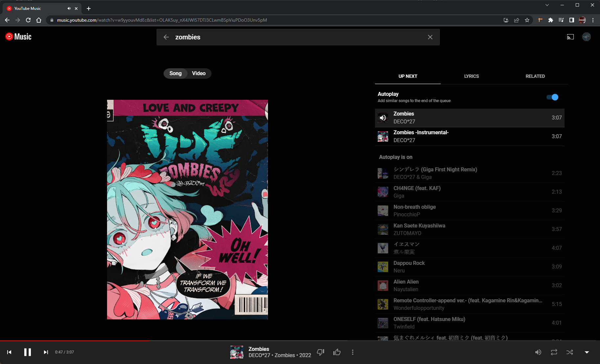
Task: Open the LYRICS tab
Action: (x=472, y=76)
